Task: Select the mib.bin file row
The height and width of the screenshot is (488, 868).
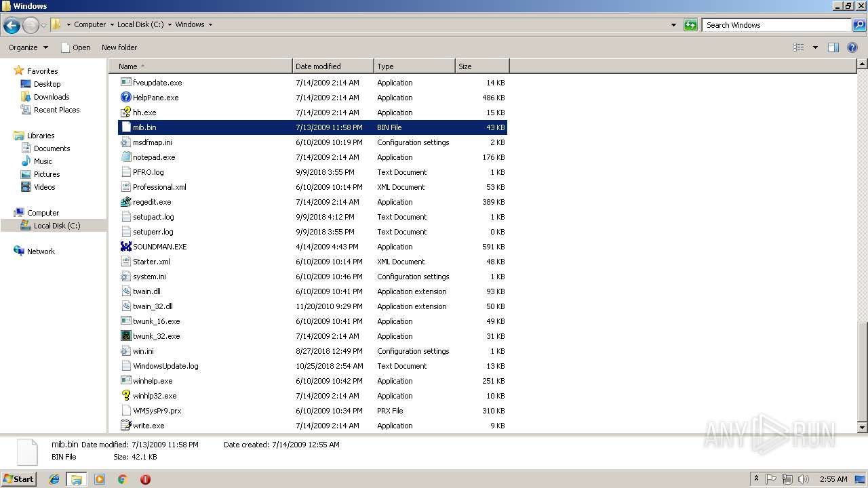Action: [313, 127]
